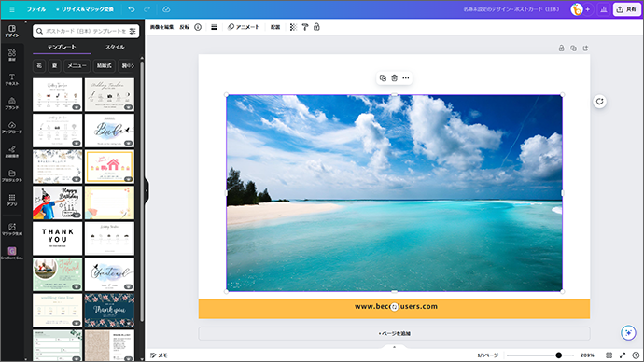
Task: Open リサイズ&マジック変換 menu
Action: [x=85, y=9]
